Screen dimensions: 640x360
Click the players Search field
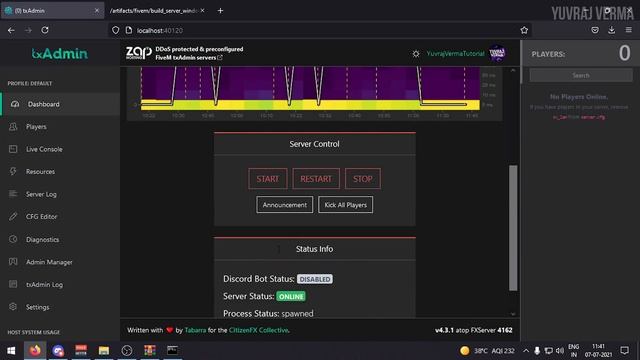581,76
